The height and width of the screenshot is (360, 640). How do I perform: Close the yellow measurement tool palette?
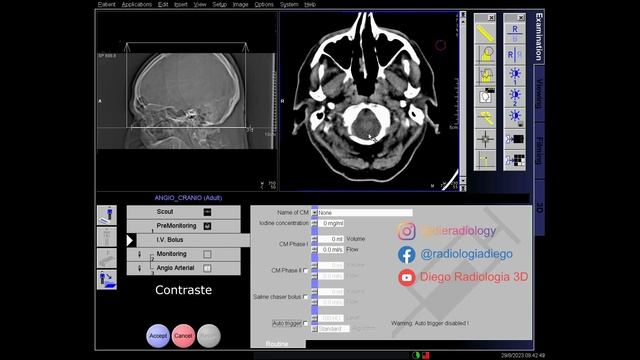pyautogui.click(x=491, y=18)
